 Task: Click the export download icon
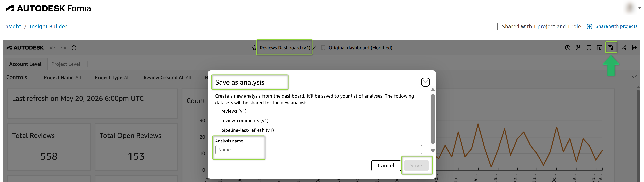(x=599, y=48)
